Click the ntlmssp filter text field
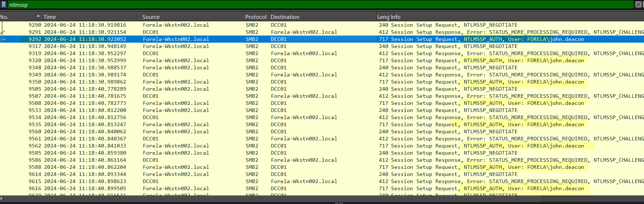 click(x=319, y=5)
